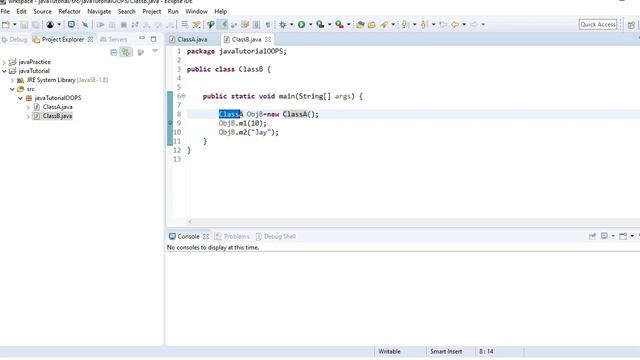Switch to the Problems tab
The width and height of the screenshot is (640, 360).
point(232,236)
